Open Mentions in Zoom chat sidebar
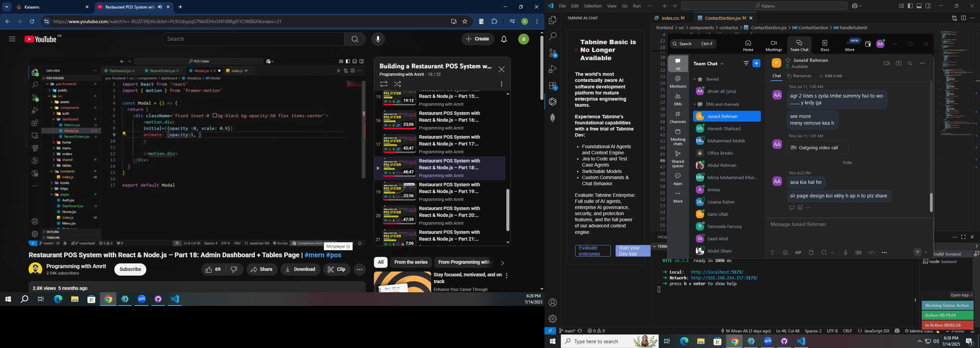The height and width of the screenshot is (348, 980). pos(678,82)
